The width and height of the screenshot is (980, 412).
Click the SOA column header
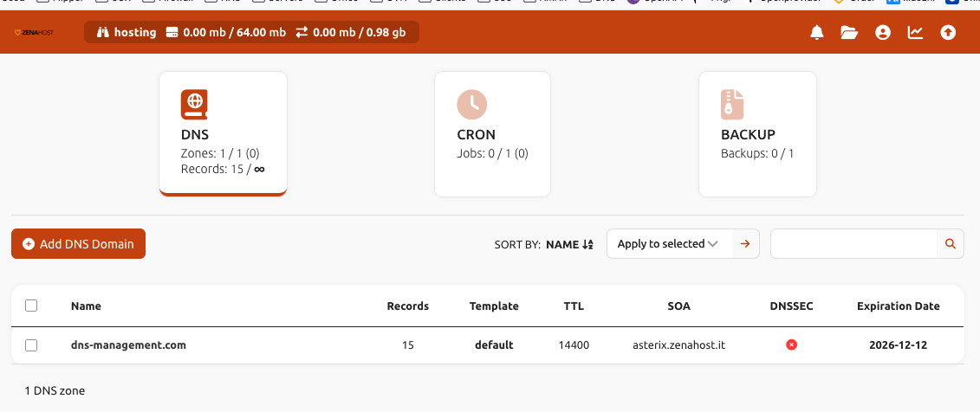pyautogui.click(x=678, y=306)
